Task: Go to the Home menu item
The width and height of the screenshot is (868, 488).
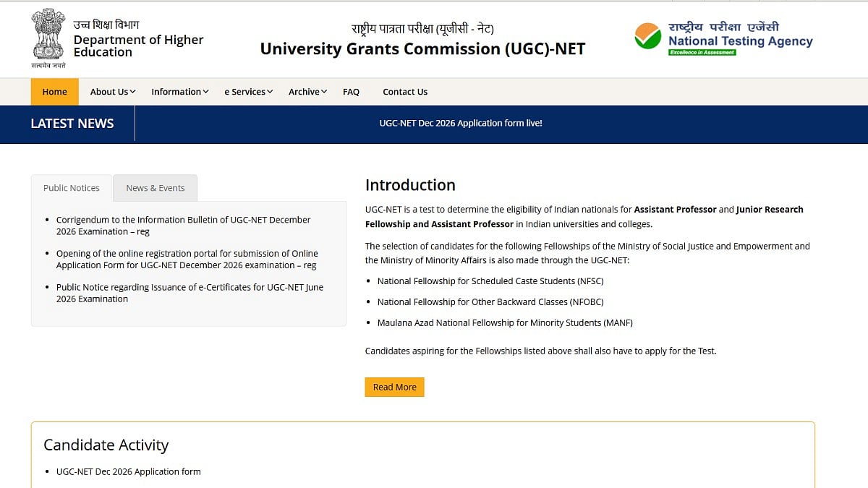Action: click(54, 92)
